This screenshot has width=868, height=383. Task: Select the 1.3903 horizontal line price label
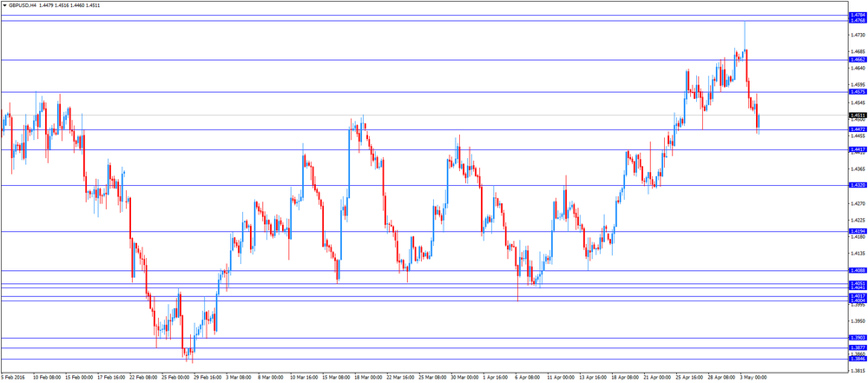tap(858, 338)
